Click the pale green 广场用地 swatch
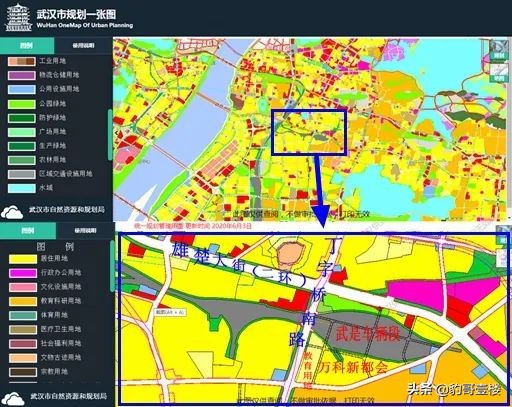 tap(22, 132)
